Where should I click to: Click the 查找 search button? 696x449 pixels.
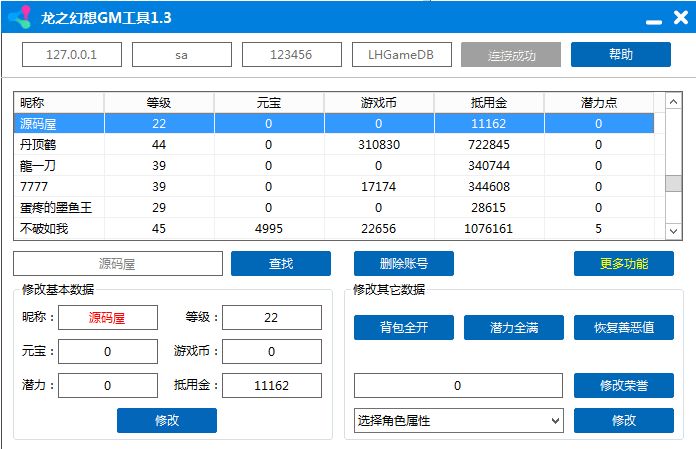[280, 264]
